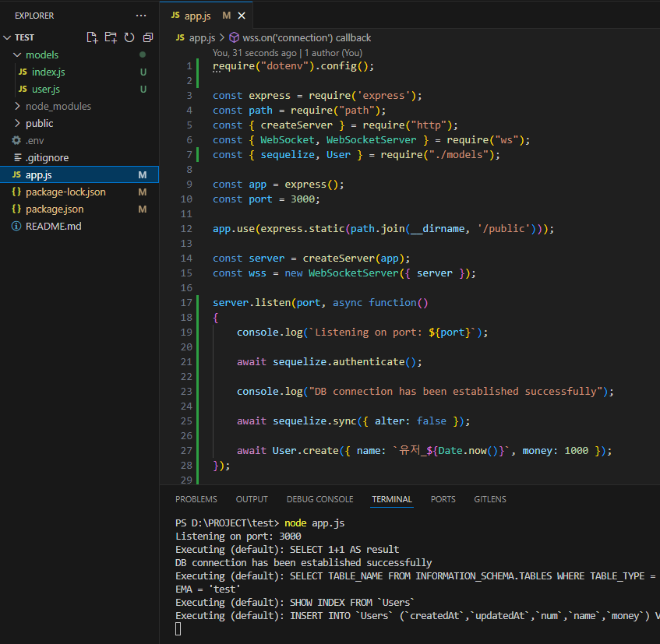Click the EXPLORER panel title

(x=34, y=16)
